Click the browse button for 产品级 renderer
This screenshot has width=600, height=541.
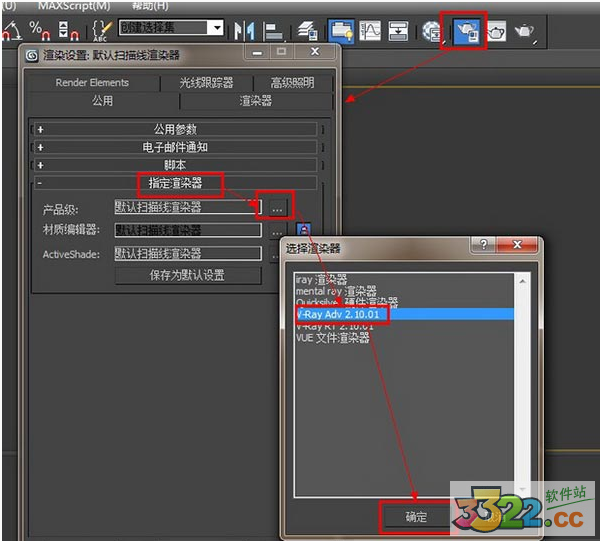click(278, 207)
